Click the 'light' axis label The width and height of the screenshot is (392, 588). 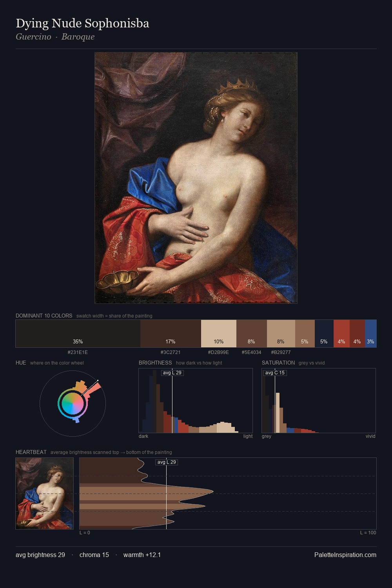(x=248, y=436)
